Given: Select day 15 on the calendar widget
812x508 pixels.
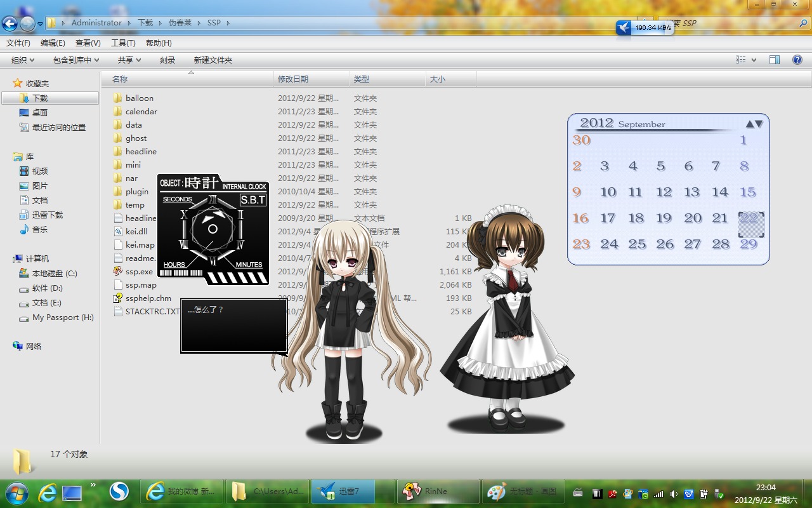Looking at the screenshot, I should pyautogui.click(x=748, y=192).
